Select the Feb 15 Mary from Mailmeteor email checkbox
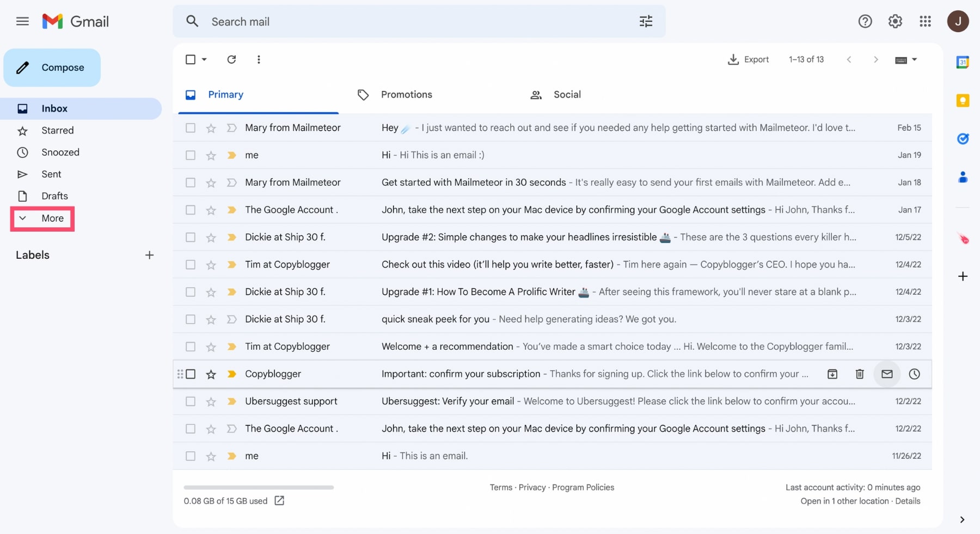 click(x=190, y=128)
